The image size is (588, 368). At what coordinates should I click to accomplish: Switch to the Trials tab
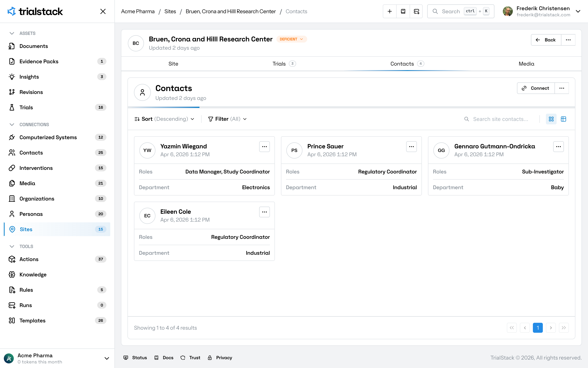284,64
